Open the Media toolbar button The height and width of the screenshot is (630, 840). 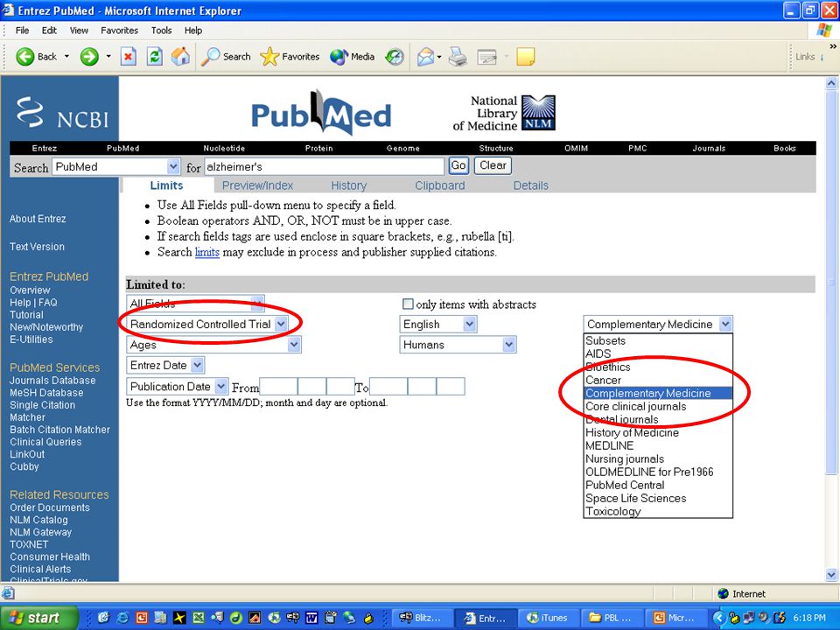pyautogui.click(x=352, y=56)
